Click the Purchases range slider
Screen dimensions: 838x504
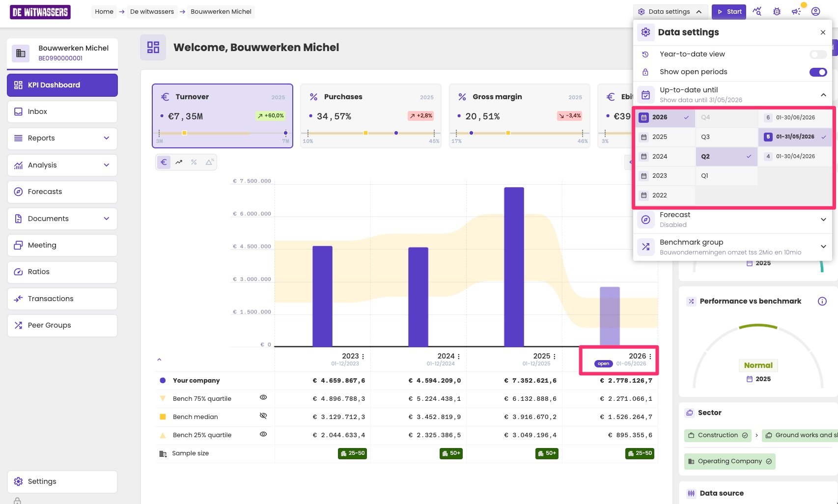(x=371, y=133)
